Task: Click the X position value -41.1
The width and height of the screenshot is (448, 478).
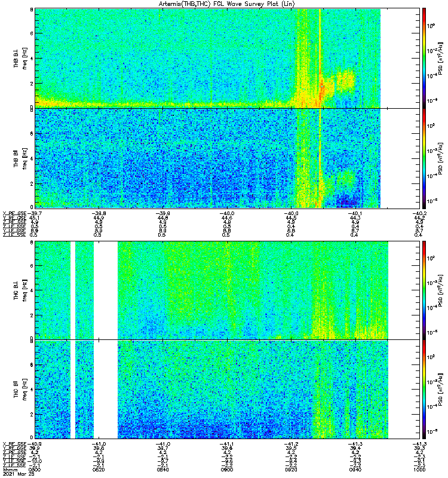Action: (227, 444)
